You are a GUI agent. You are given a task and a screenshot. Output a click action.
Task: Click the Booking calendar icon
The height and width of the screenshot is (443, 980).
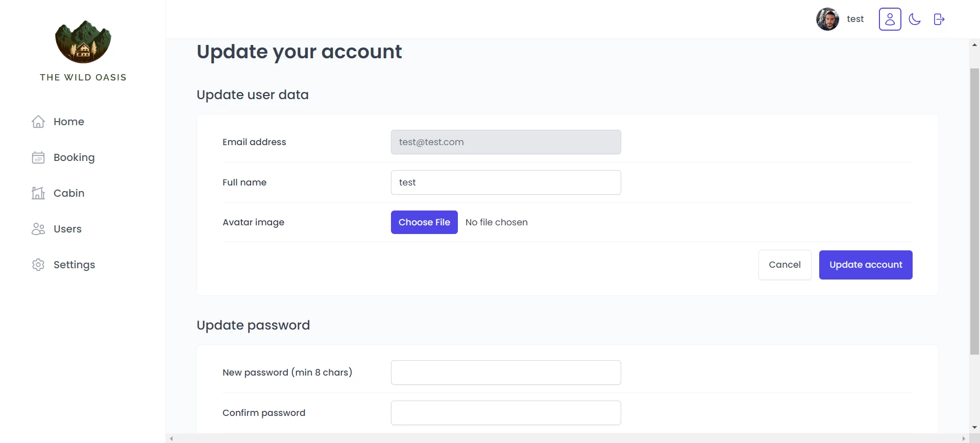pos(38,157)
